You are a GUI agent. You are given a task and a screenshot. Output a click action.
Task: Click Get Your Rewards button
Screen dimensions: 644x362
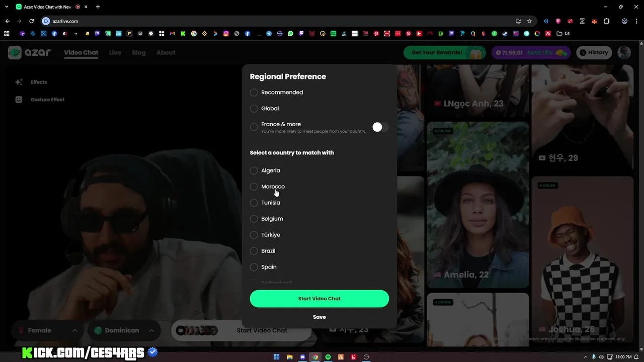tap(445, 52)
